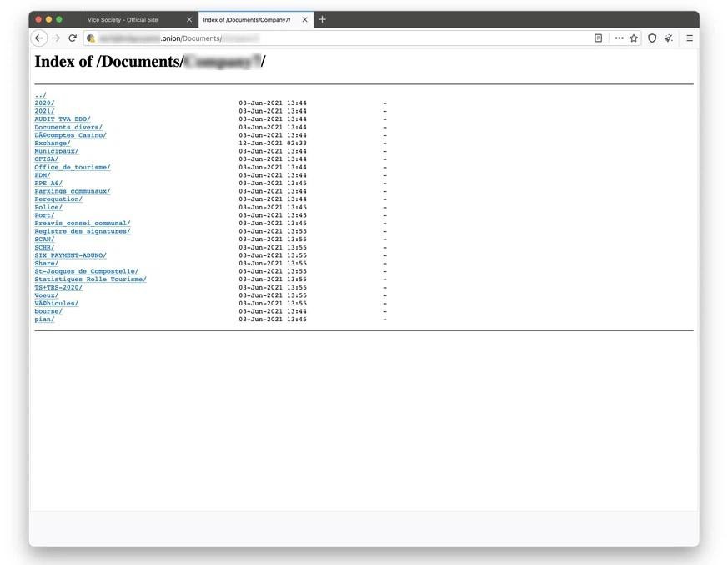Close the Index of /Documents tab
The height and width of the screenshot is (565, 728).
click(304, 19)
